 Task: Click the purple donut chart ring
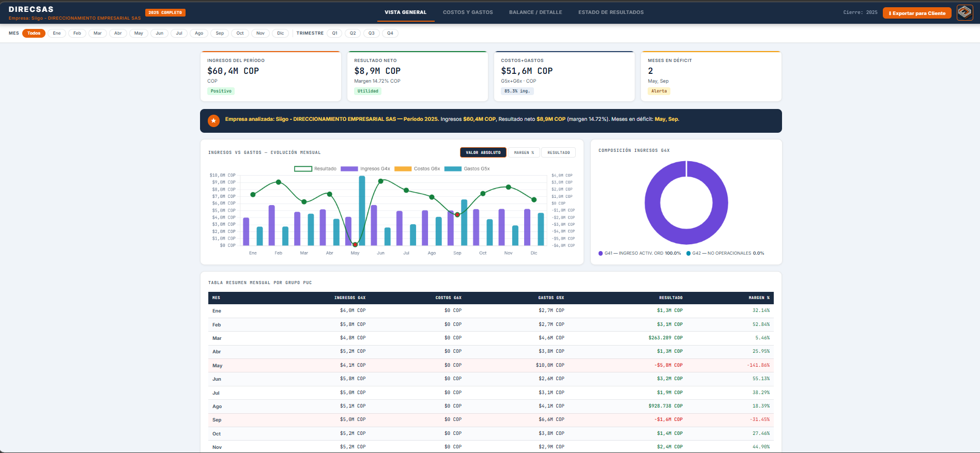coord(652,202)
